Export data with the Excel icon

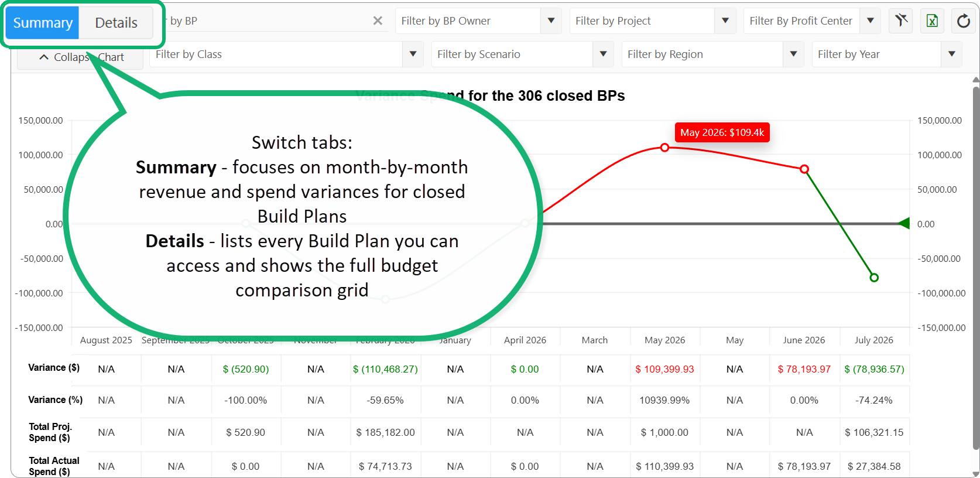click(932, 21)
